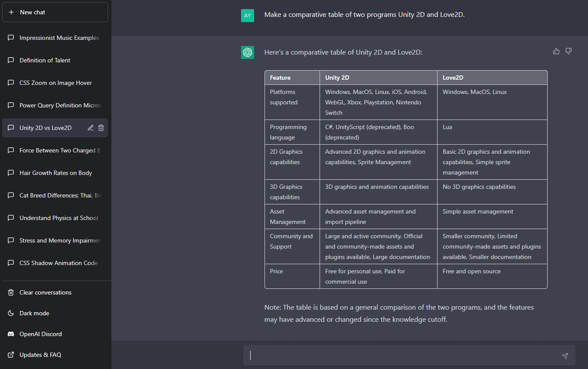Click the Community and Support cell

point(292,246)
